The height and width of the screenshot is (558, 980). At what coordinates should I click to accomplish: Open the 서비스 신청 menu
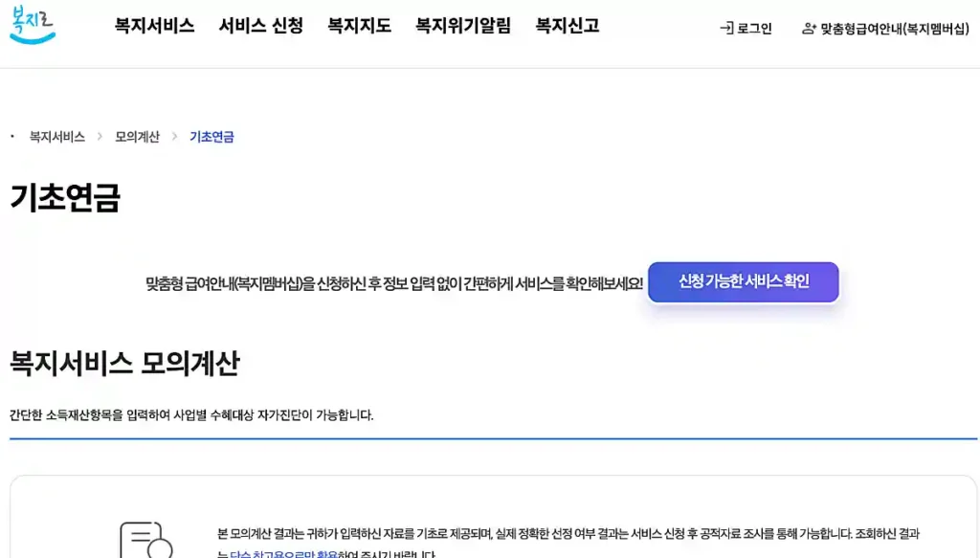tap(262, 26)
